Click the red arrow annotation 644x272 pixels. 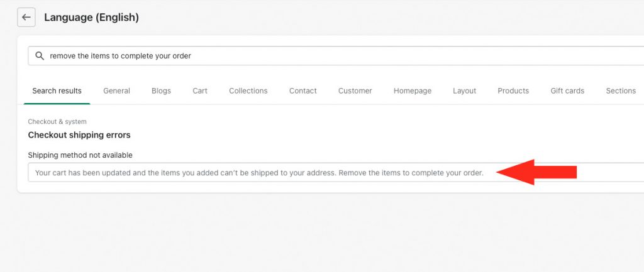[x=536, y=172]
